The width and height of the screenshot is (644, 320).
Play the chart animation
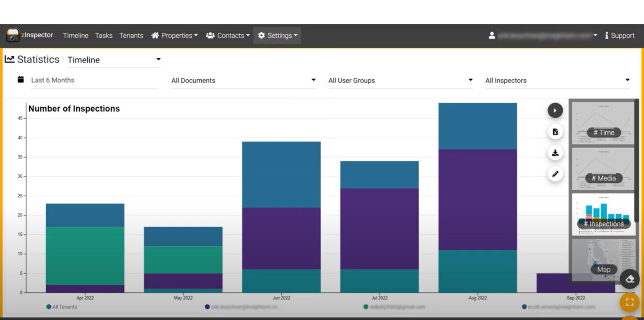[x=555, y=110]
